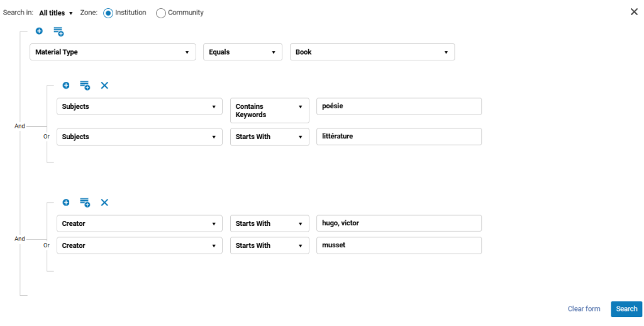Click the hugo, victor input field
This screenshot has width=644, height=326.
tap(399, 223)
